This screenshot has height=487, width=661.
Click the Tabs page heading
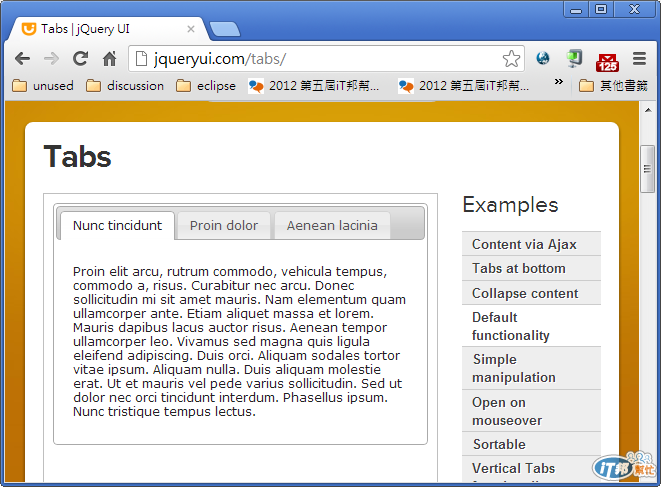click(x=77, y=156)
